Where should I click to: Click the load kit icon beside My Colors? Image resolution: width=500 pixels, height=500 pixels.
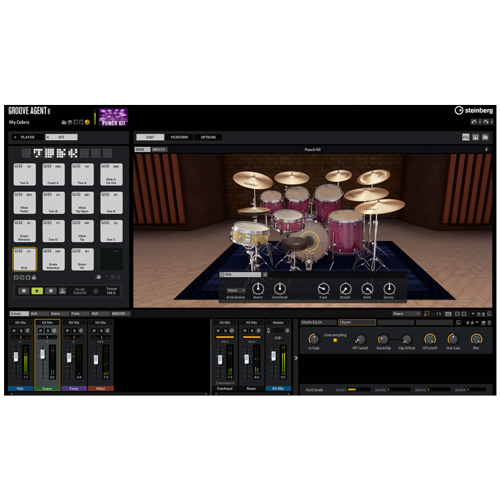pos(64,122)
